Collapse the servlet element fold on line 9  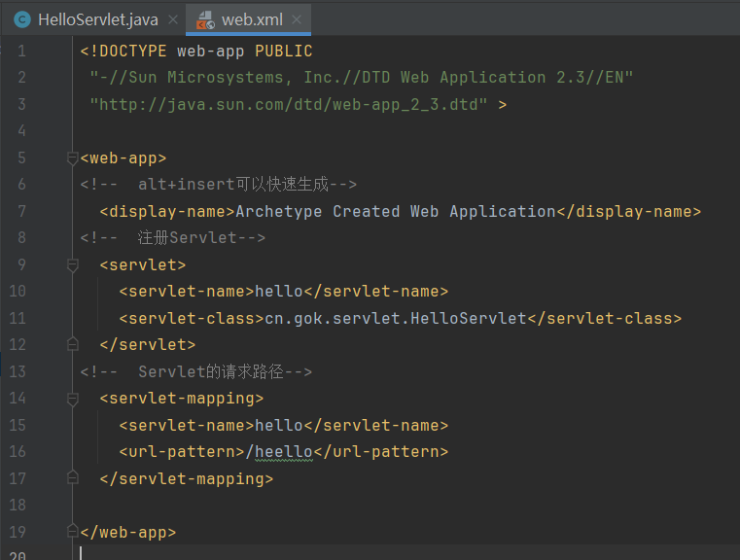tap(72, 265)
